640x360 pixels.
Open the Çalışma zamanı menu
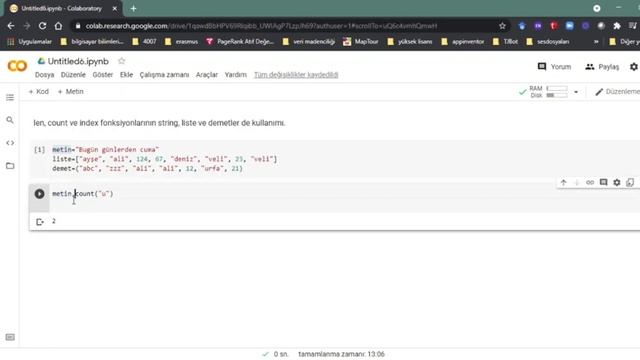[x=164, y=75]
